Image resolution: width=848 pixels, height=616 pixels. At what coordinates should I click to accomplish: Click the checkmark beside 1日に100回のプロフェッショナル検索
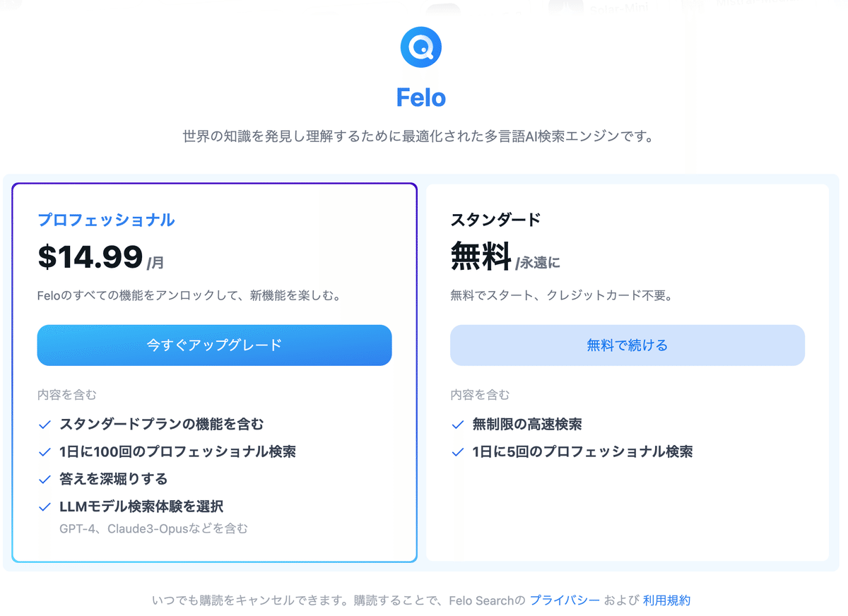(x=45, y=451)
